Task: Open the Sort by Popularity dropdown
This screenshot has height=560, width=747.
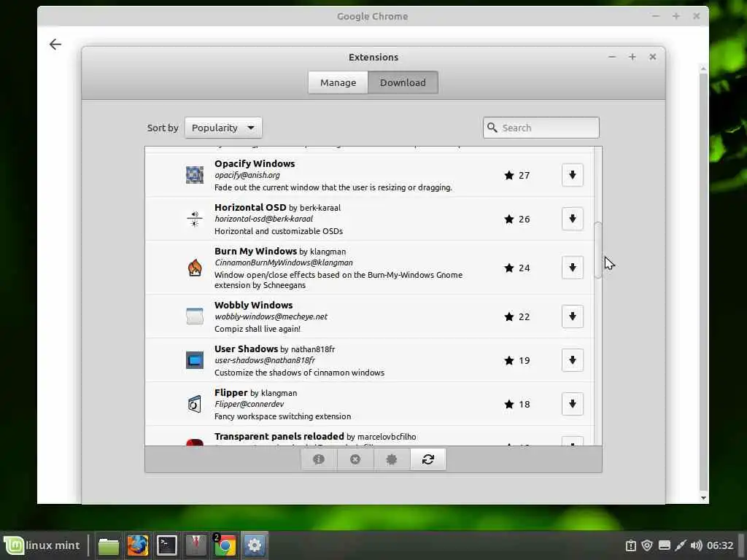Action: 223,128
